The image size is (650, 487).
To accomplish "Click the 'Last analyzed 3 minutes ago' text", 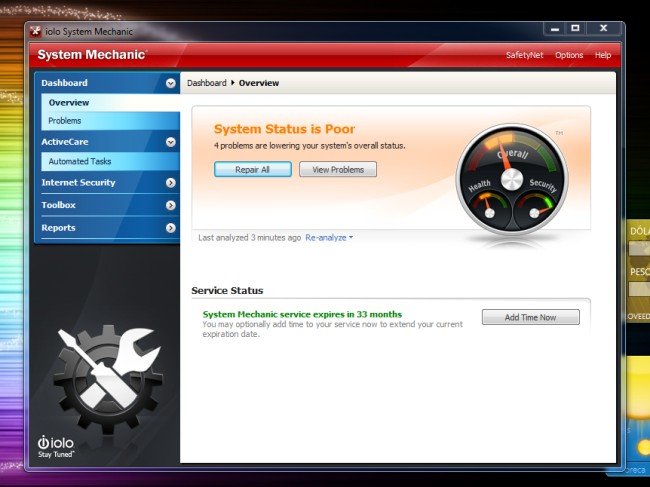I will click(250, 237).
